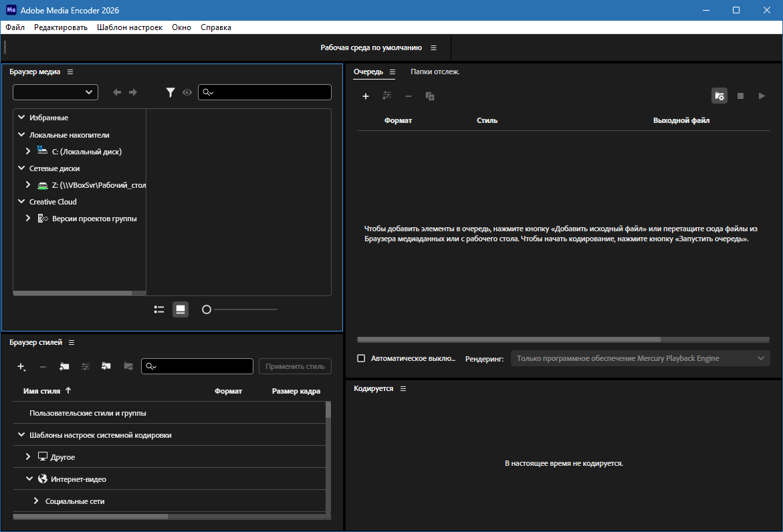
Task: Sort styles by Имя стиля column
Action: point(42,391)
